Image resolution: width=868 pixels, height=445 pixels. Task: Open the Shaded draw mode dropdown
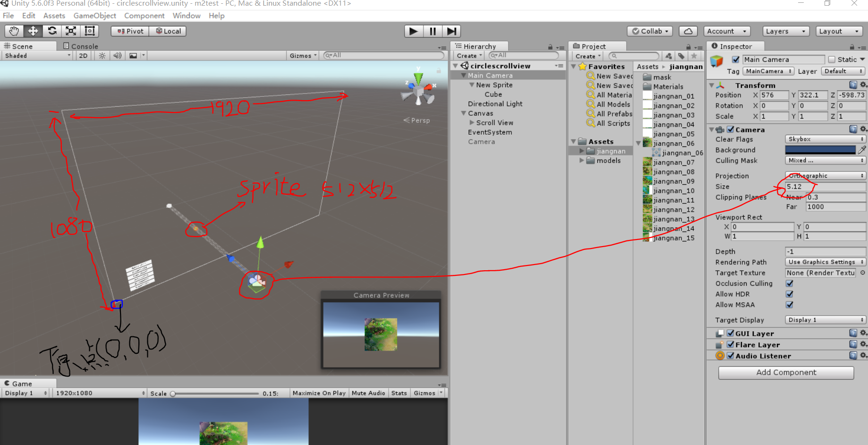click(x=37, y=56)
